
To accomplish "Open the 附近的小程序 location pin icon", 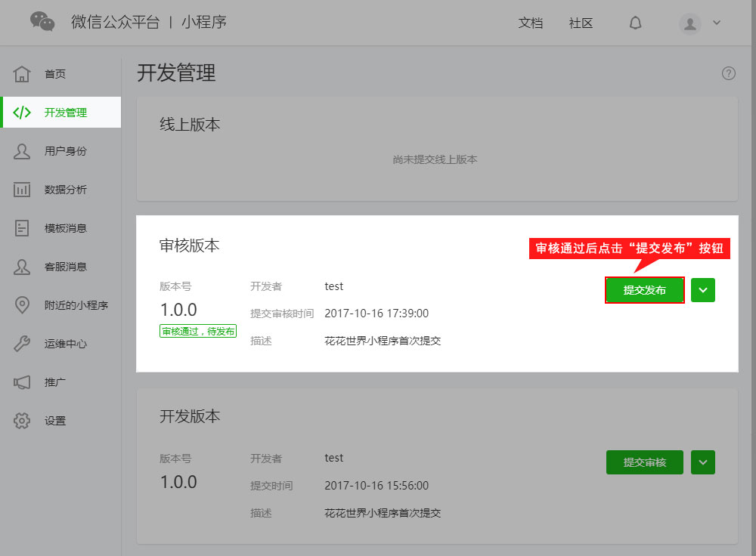I will 22,305.
